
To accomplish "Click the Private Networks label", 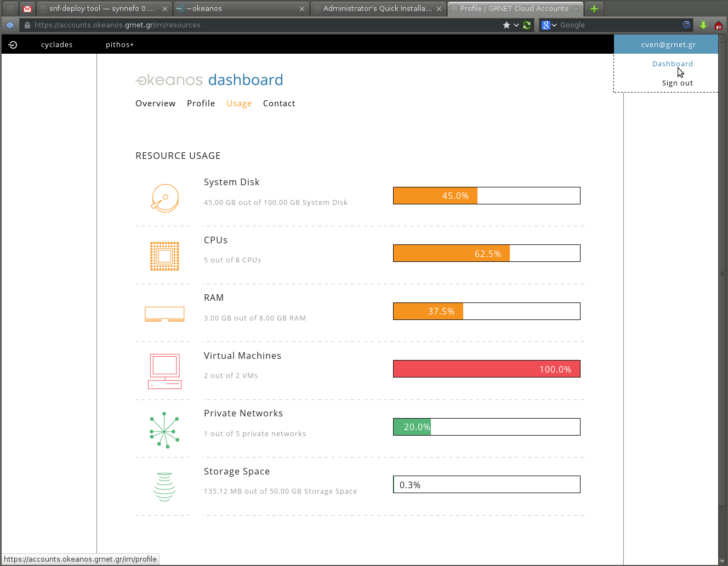I will [x=243, y=413].
